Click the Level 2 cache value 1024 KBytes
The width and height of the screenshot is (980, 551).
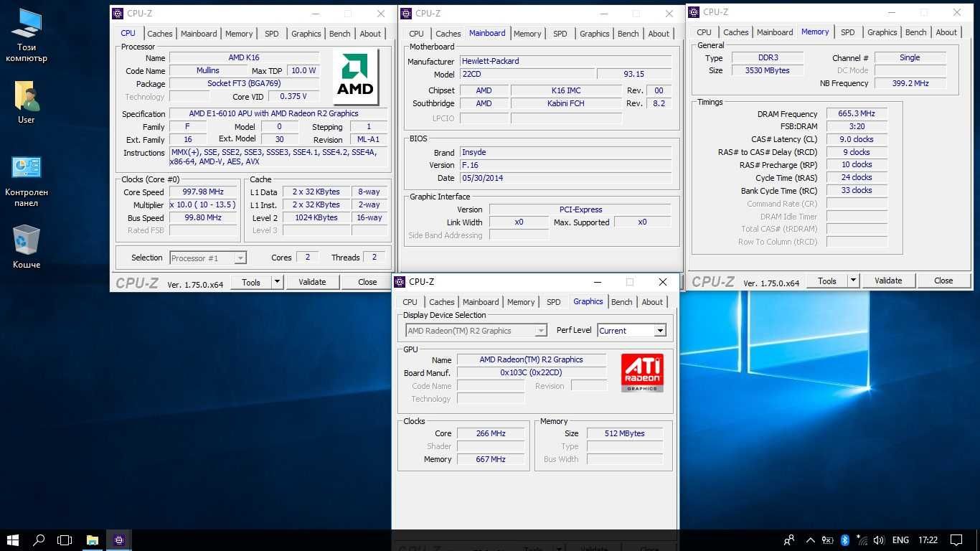(x=316, y=217)
